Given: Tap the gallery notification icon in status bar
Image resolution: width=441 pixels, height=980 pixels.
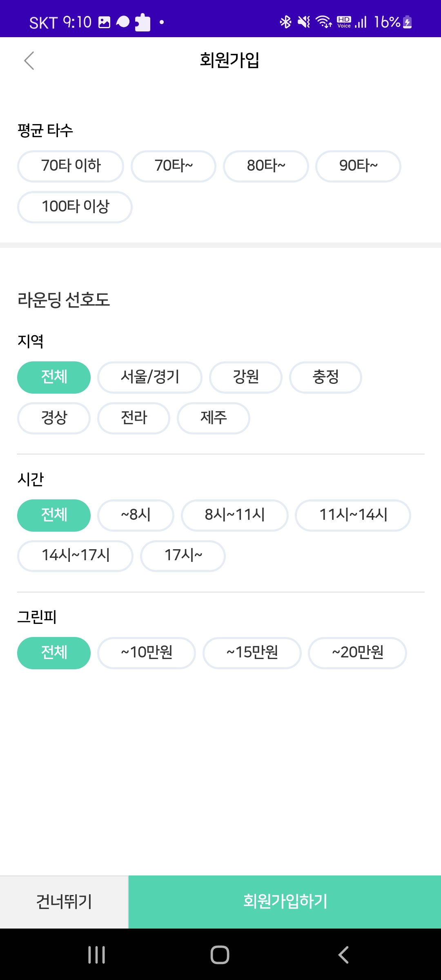Looking at the screenshot, I should coord(105,22).
